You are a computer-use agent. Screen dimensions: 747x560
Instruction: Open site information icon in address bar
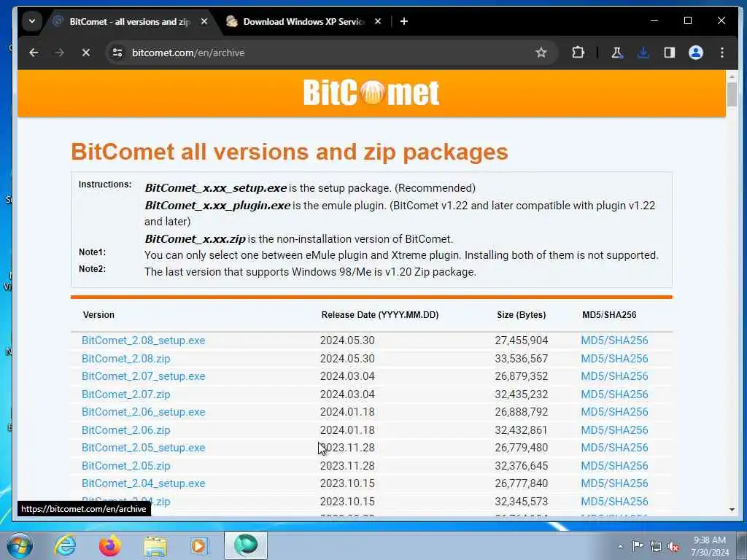coord(117,52)
